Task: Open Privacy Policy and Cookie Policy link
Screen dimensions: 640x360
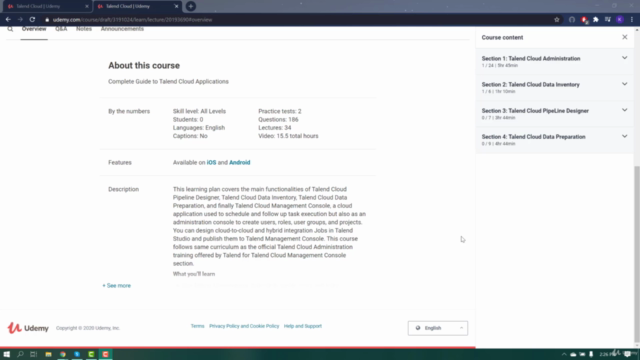Action: coord(244,326)
